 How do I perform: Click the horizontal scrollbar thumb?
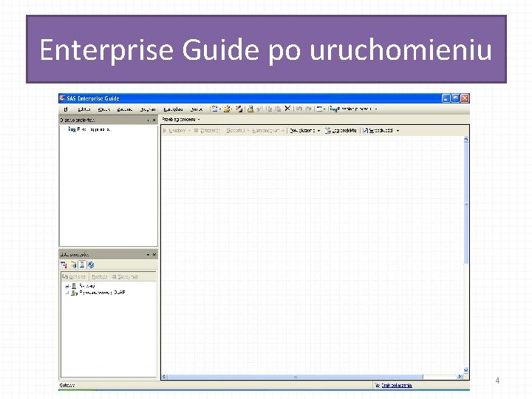click(295, 377)
